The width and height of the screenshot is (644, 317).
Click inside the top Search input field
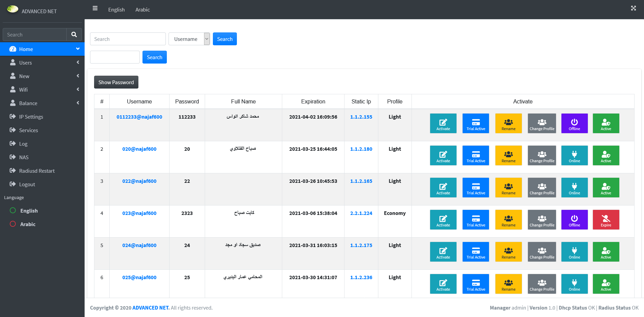(128, 39)
